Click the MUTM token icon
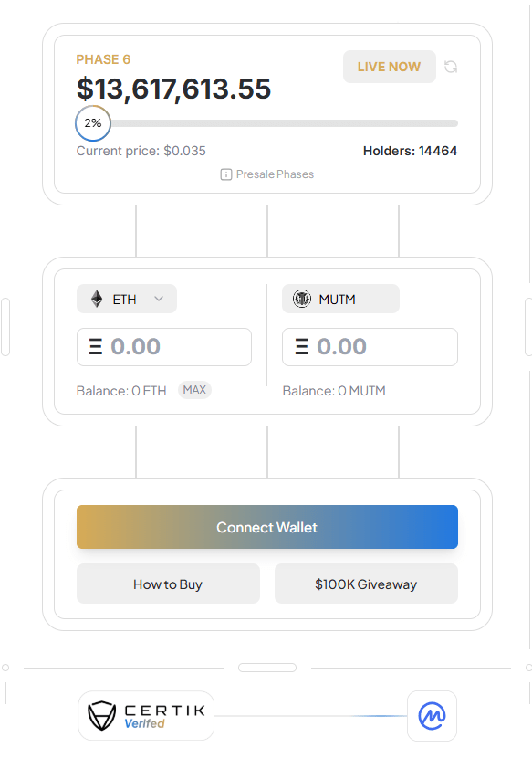The height and width of the screenshot is (758, 532). 302,299
